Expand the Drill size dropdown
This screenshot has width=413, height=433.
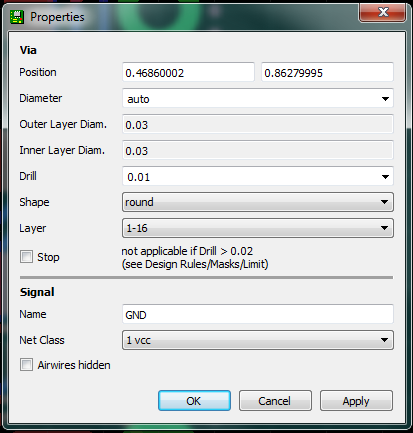(x=385, y=177)
